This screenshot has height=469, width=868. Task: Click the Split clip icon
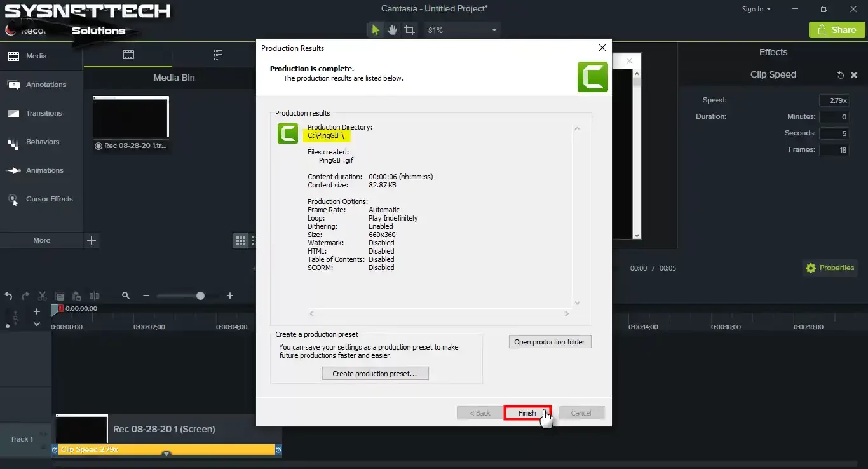[94, 296]
